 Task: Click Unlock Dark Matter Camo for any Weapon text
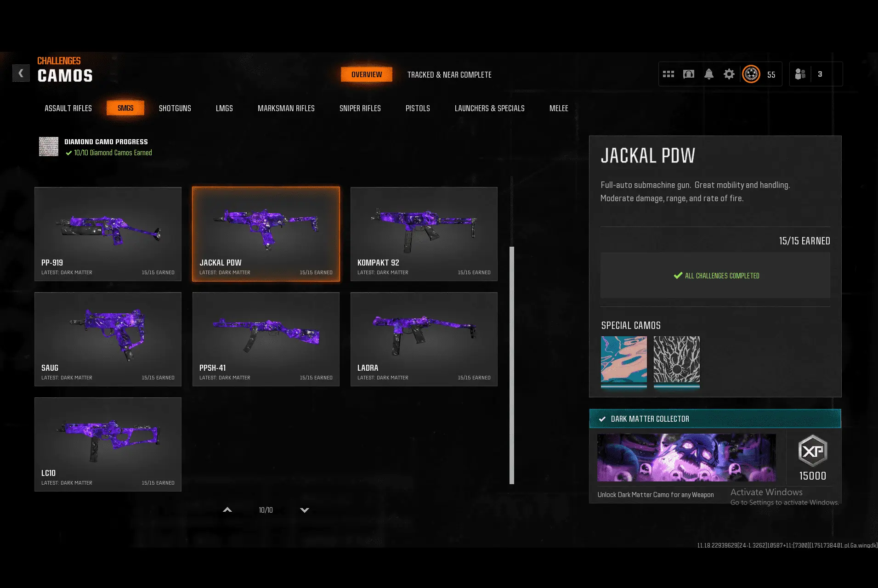656,495
